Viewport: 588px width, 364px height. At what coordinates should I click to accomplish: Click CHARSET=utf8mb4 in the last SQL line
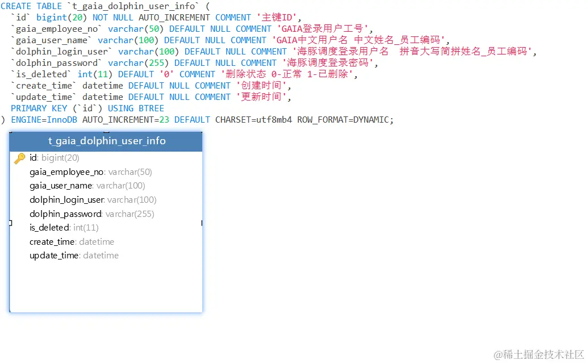(x=253, y=120)
